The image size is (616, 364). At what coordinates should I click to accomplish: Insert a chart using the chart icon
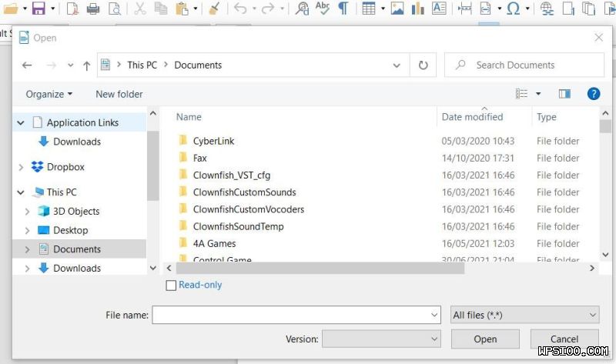coord(418,9)
